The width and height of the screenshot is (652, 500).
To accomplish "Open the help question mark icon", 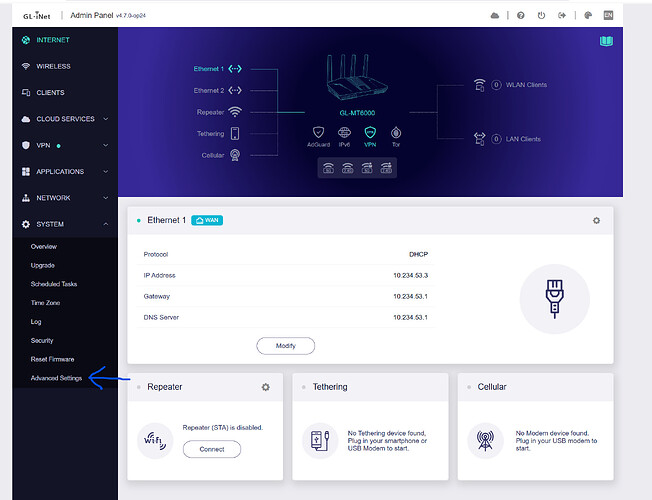I will pyautogui.click(x=520, y=15).
